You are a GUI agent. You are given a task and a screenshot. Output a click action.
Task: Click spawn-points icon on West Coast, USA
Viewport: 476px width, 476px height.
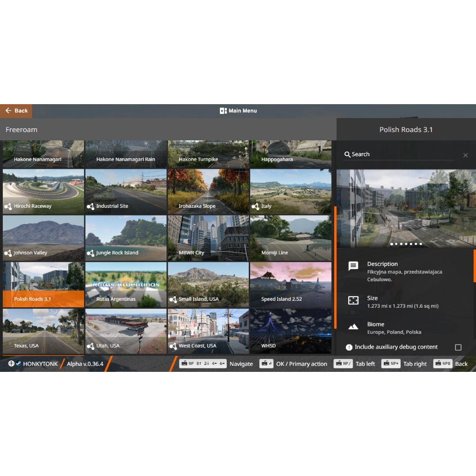coord(173,346)
